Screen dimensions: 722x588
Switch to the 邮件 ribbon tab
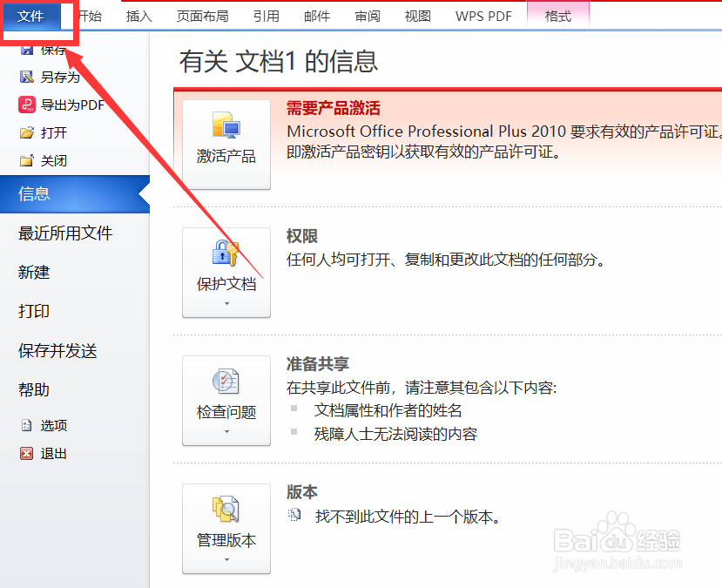(317, 17)
